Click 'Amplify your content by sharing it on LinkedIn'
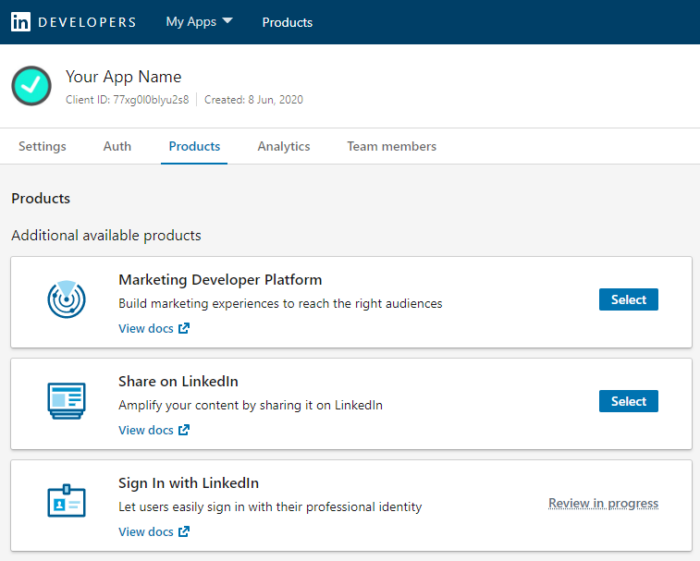The image size is (700, 561). [x=250, y=405]
